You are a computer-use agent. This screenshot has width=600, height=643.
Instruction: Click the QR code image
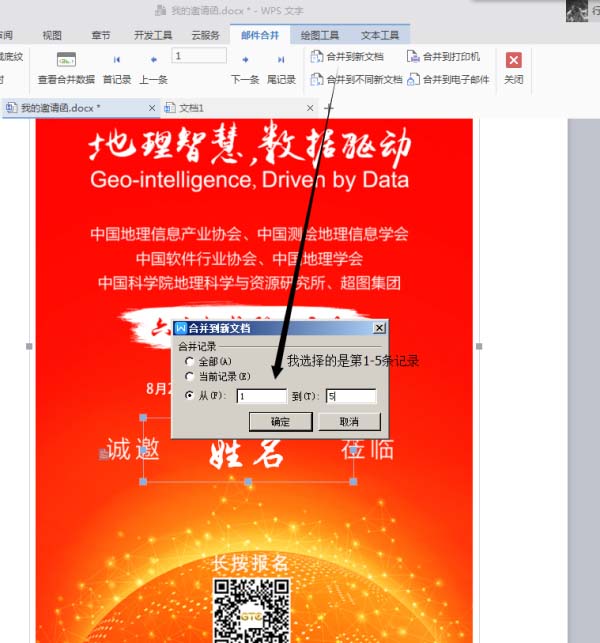[251, 610]
